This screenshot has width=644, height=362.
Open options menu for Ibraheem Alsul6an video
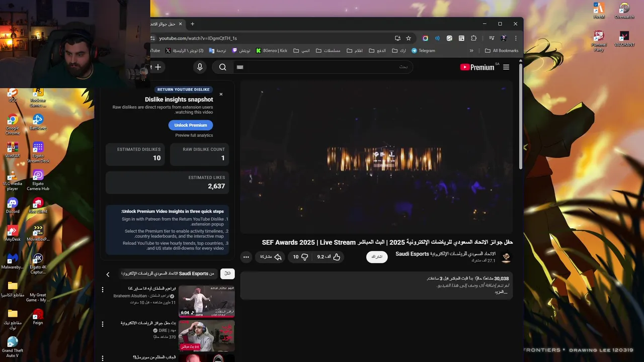(103, 290)
